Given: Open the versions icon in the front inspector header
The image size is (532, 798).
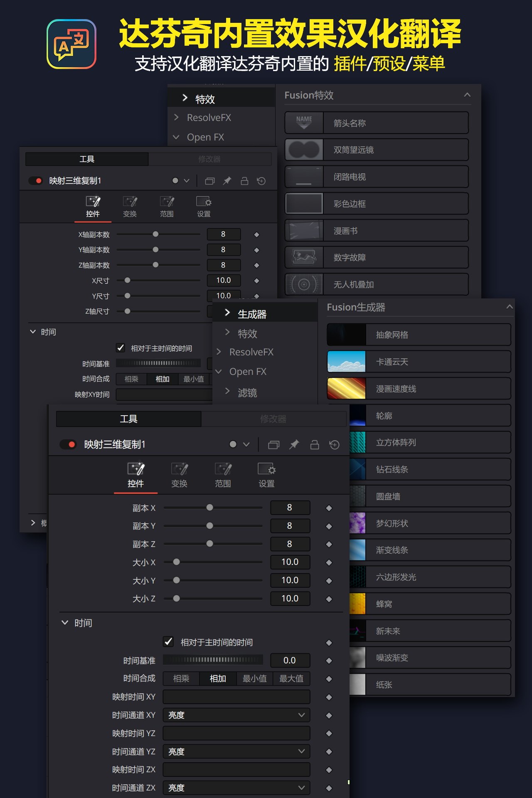Looking at the screenshot, I should [273, 445].
